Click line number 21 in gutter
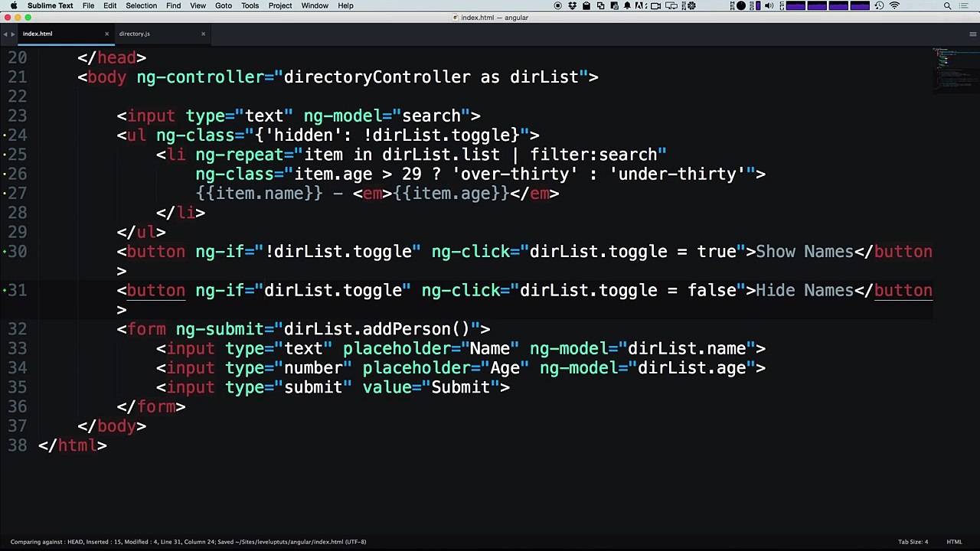Viewport: 980px width, 551px height. (18, 77)
